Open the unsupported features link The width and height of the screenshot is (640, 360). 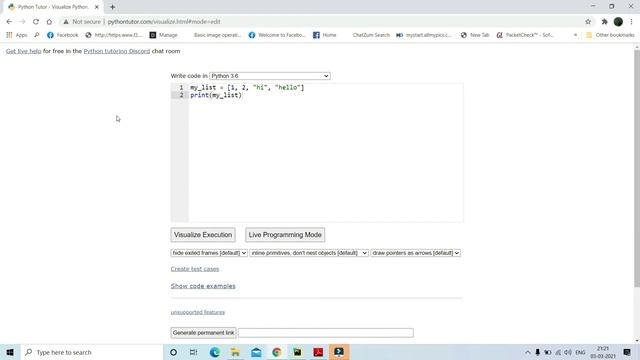pos(198,312)
